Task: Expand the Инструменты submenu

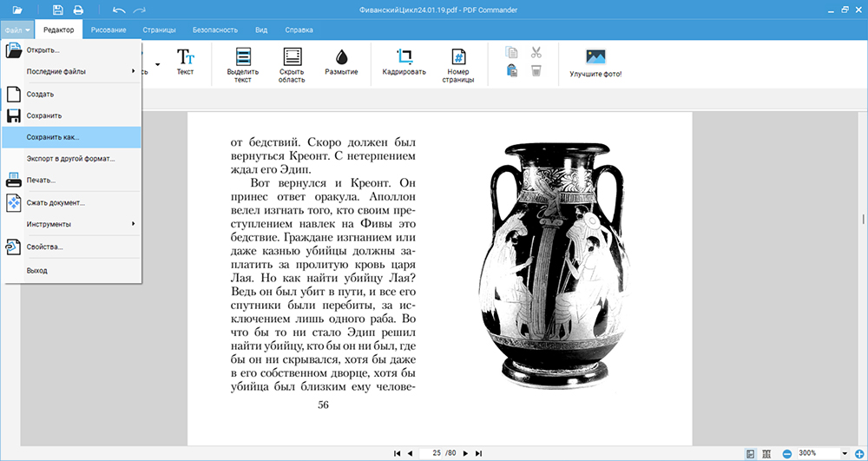Action: pos(71,224)
